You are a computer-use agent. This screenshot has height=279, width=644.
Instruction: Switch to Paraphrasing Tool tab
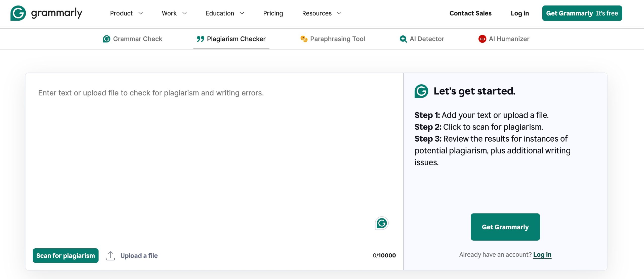(333, 39)
